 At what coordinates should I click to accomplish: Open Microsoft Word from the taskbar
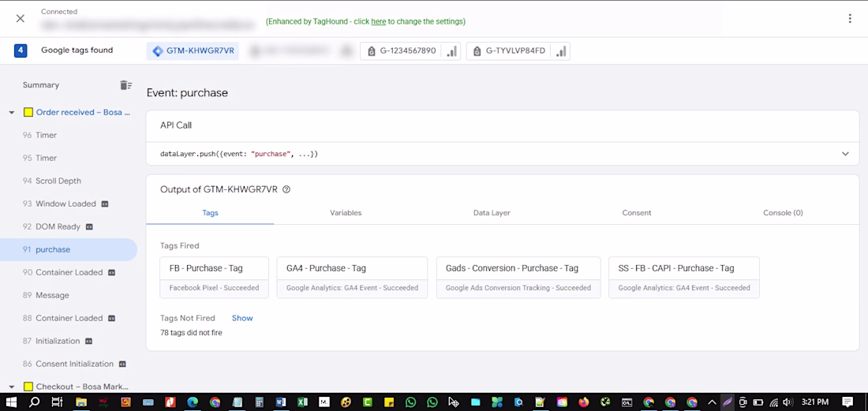[x=280, y=402]
